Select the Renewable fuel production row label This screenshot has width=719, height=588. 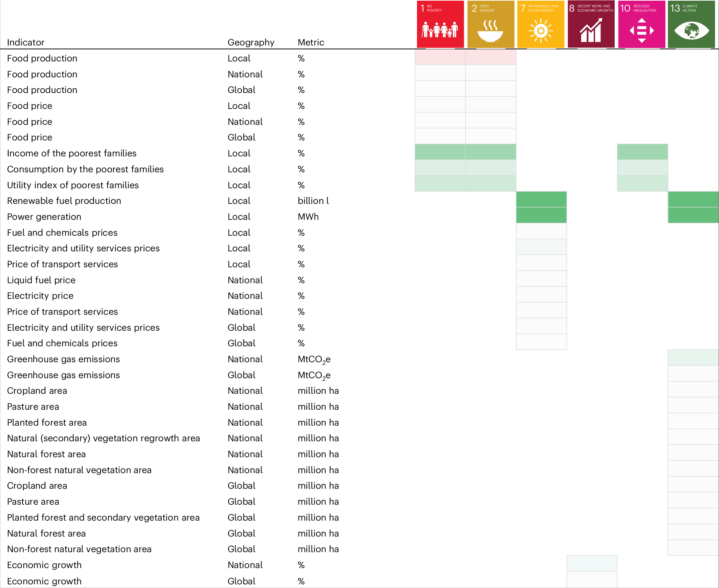[64, 201]
